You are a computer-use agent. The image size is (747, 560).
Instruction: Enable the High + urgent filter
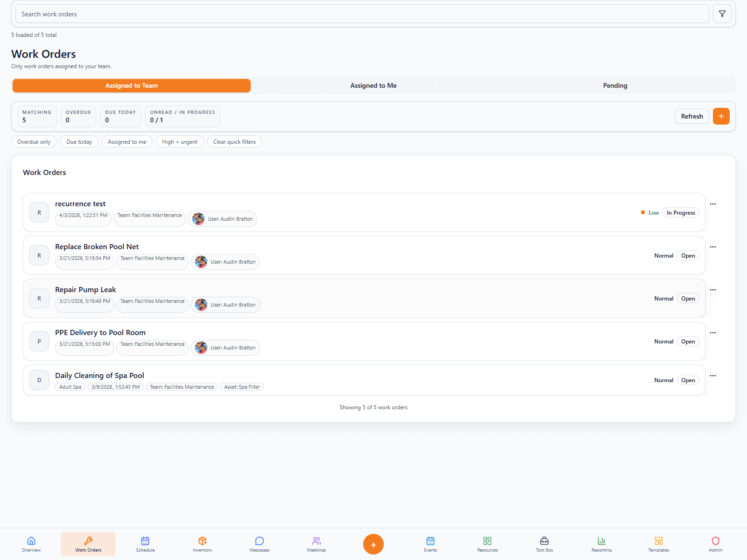[x=179, y=141]
